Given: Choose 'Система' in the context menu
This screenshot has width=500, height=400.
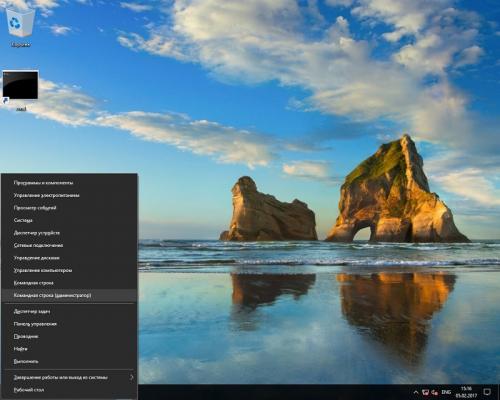Looking at the screenshot, I should 69,220.
